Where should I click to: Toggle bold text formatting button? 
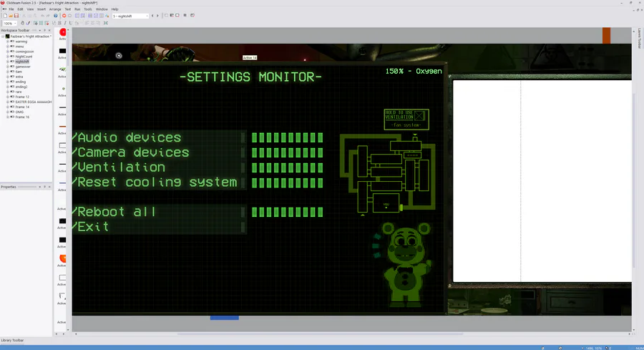click(x=59, y=23)
